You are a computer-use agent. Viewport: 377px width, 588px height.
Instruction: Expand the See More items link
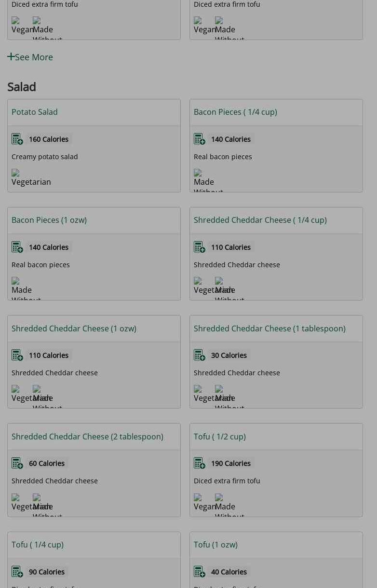30,57
